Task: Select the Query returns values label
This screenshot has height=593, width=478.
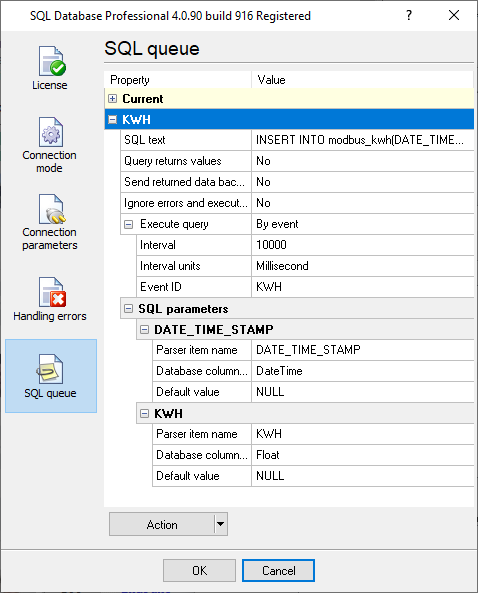Action: point(172,161)
